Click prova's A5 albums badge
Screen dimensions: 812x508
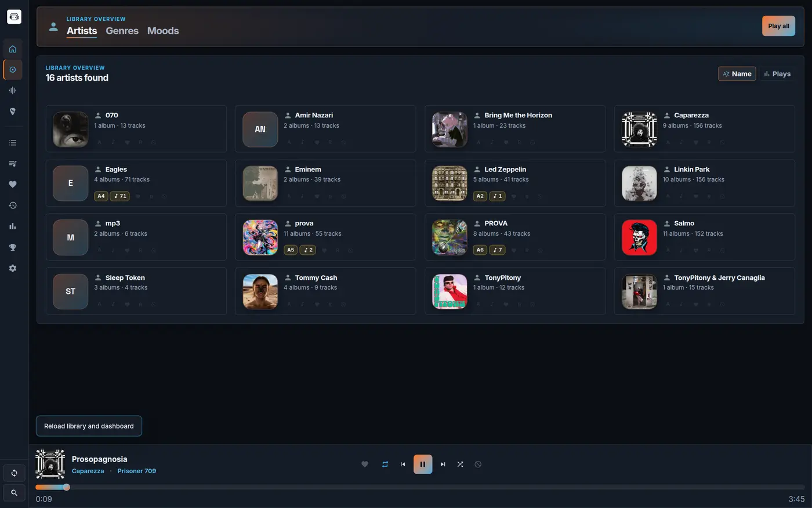(291, 250)
